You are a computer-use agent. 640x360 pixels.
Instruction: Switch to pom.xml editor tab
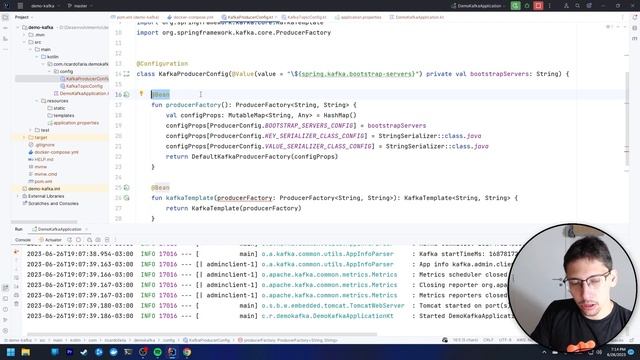pyautogui.click(x=136, y=18)
